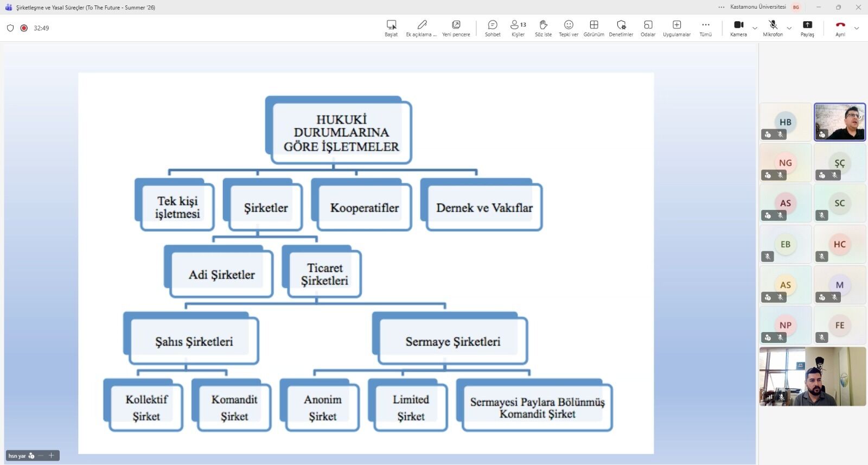Show the Kişiler participants list

point(518,28)
